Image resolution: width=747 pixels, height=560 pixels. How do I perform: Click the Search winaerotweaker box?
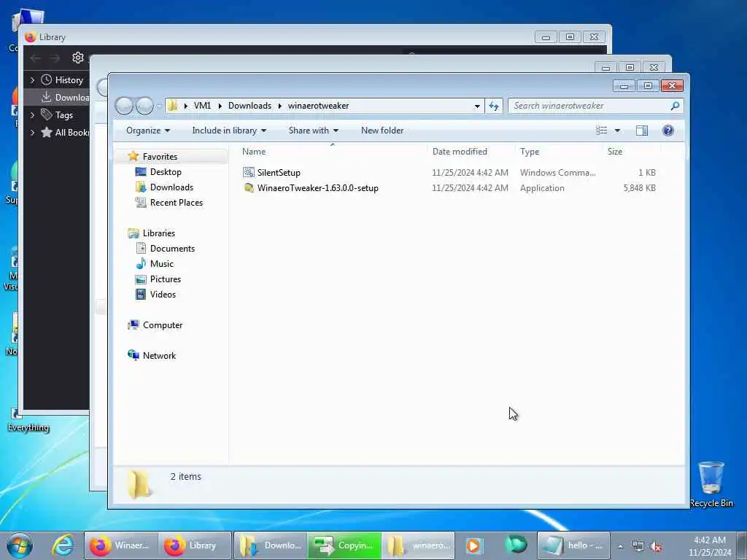tap(595, 106)
